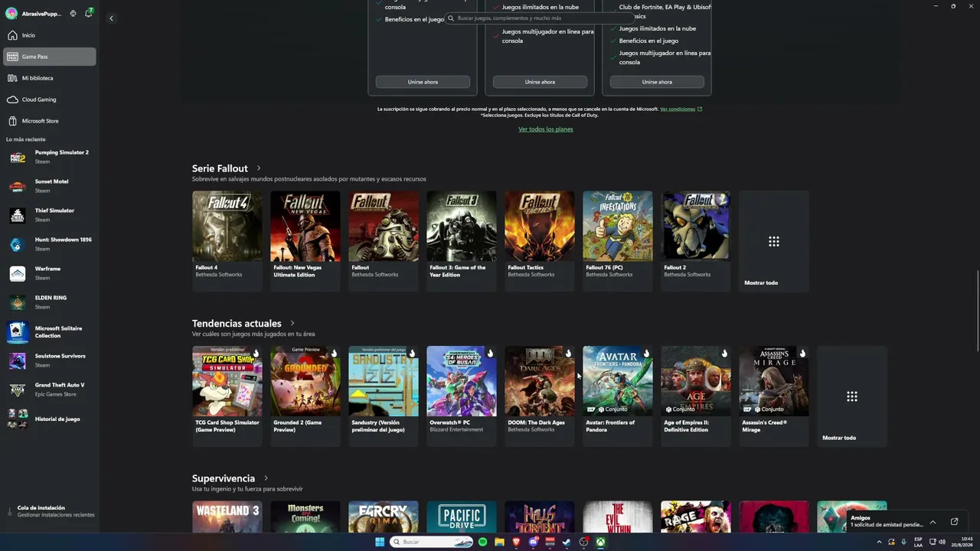Open the Xbox app taskbar icon
The height and width of the screenshot is (551, 980).
coord(602,542)
